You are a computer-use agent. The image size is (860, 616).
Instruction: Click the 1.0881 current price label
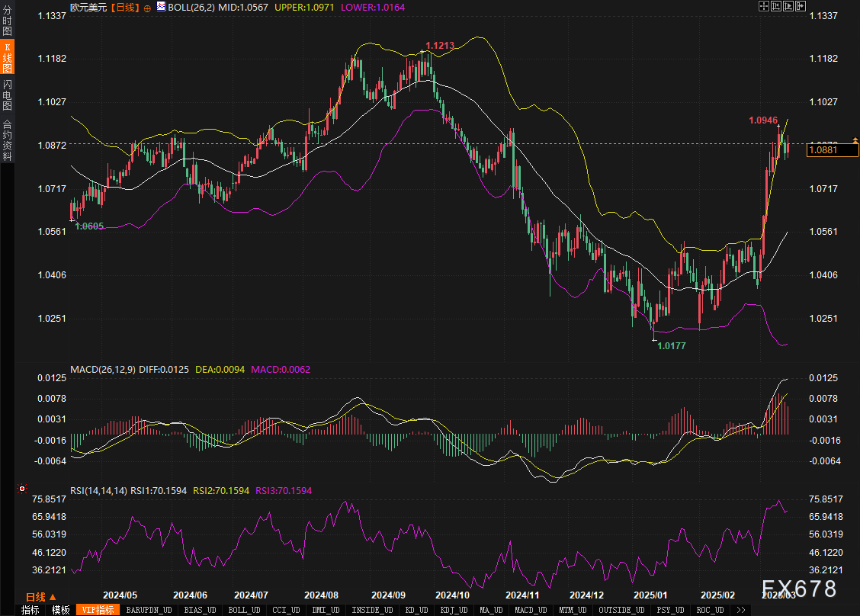point(823,150)
